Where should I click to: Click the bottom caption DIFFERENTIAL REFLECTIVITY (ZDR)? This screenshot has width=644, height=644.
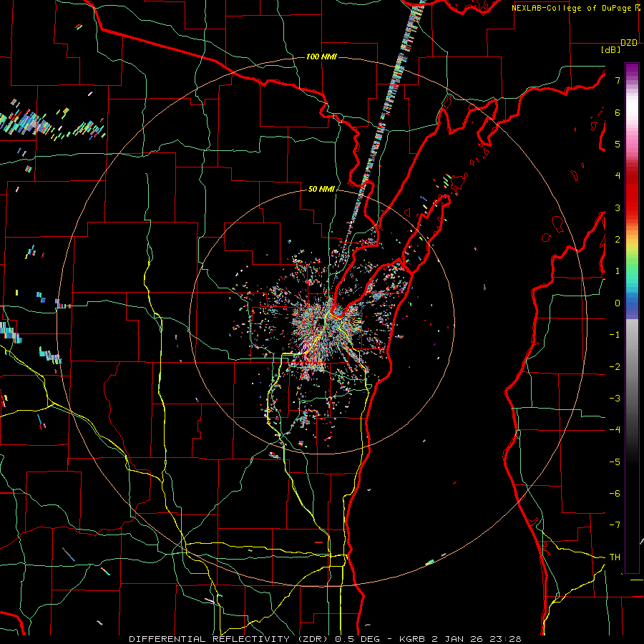228,639
